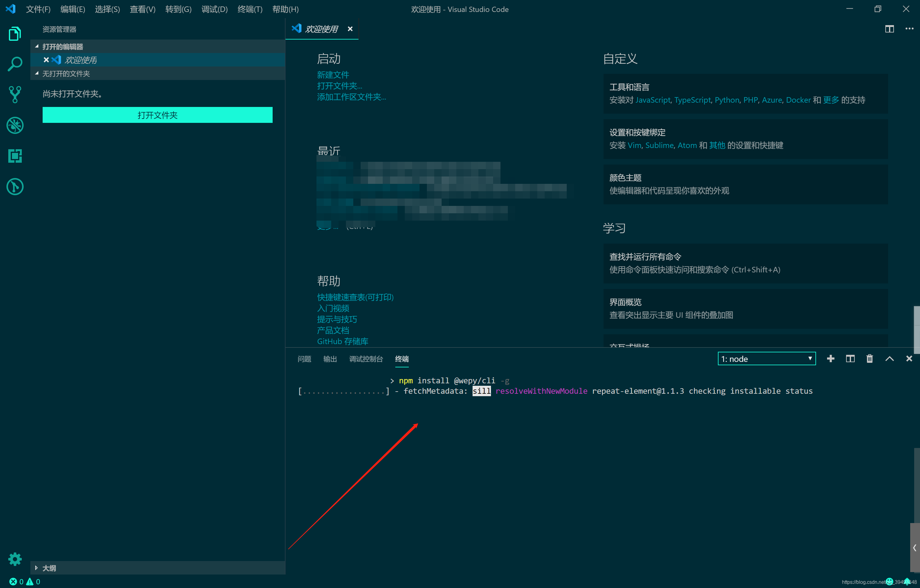Add a new terminal with plus icon

[830, 359]
